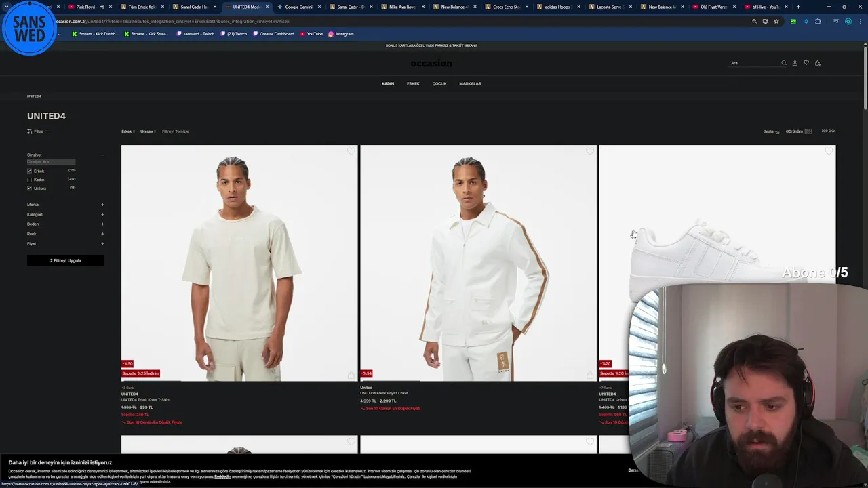Open the user account icon

click(795, 63)
